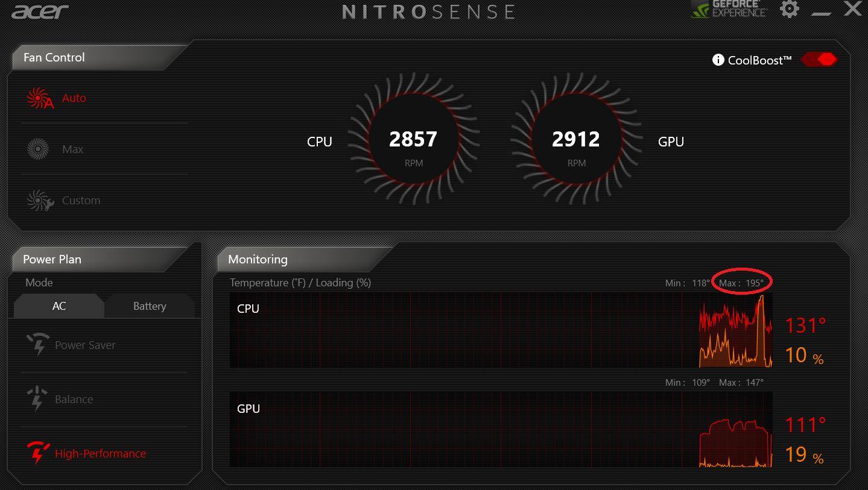868x490 pixels.
Task: Click the Power Saver lightning icon
Action: coord(37,344)
